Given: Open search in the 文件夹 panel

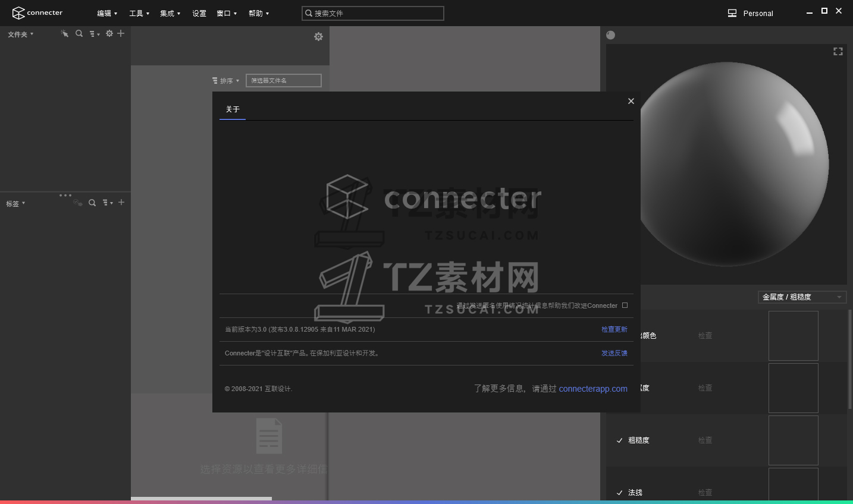Looking at the screenshot, I should (x=79, y=34).
